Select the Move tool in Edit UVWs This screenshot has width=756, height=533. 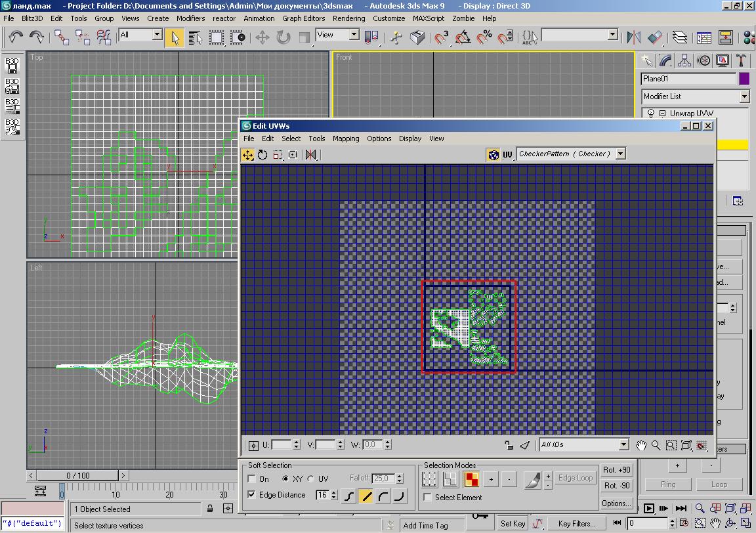248,155
